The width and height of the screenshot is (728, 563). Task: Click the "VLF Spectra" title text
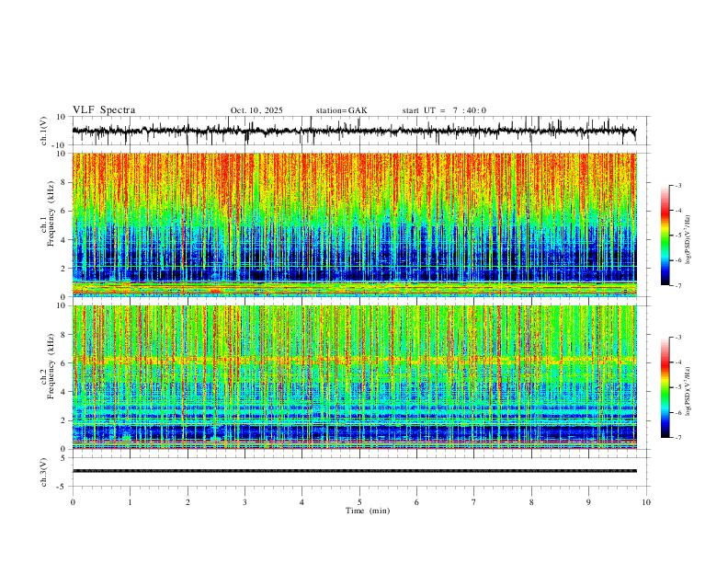coord(104,110)
